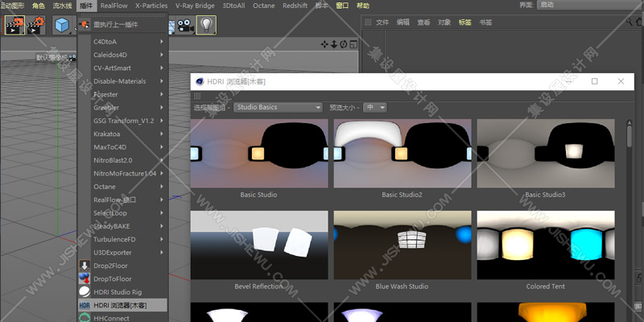Click the DropToFloor blue spheres icon
Viewport: 644px width, 322px height.
85,279
